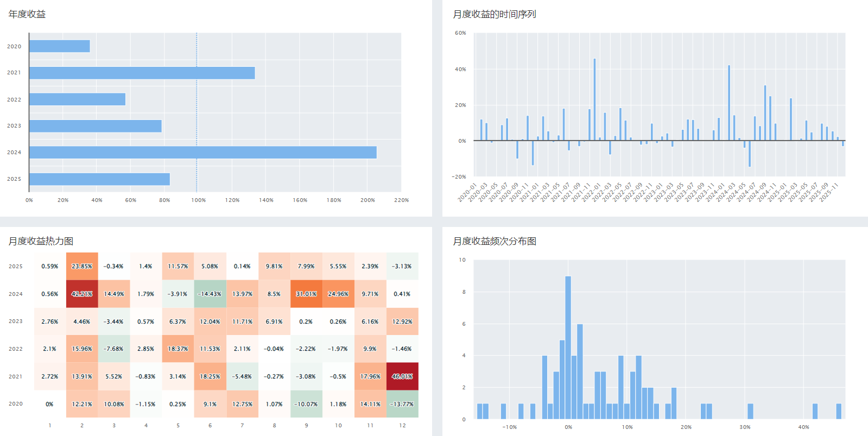Select the -14.43% heatmap cell

pos(210,294)
